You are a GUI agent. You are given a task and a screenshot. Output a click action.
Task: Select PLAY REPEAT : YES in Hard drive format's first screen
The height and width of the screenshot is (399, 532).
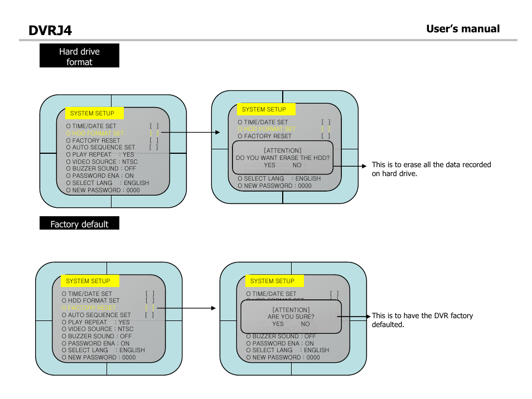point(100,154)
